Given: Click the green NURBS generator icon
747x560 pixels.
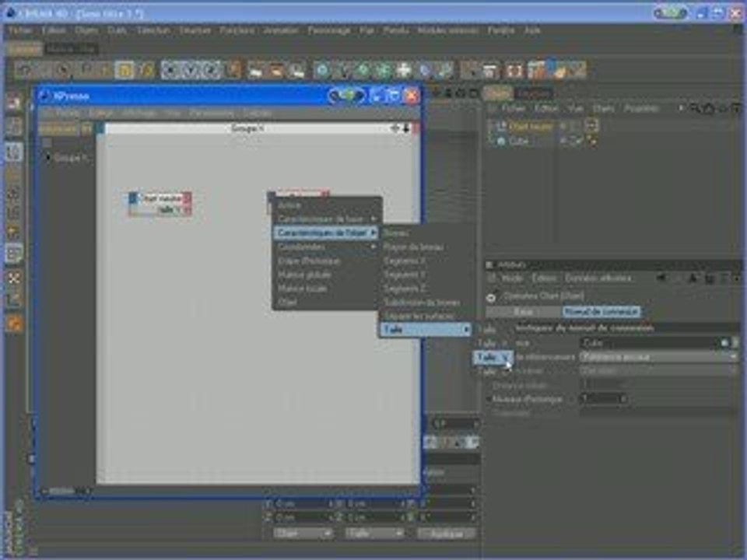Looking at the screenshot, I should (x=363, y=70).
